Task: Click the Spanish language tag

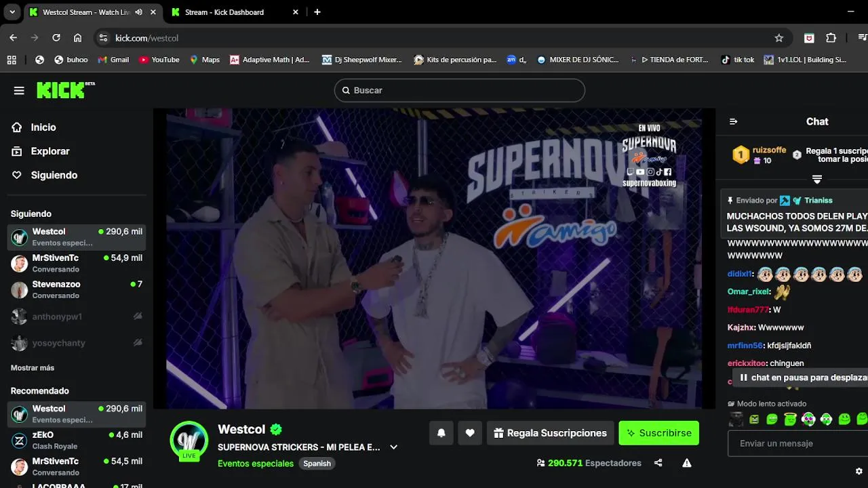Action: pos(317,464)
